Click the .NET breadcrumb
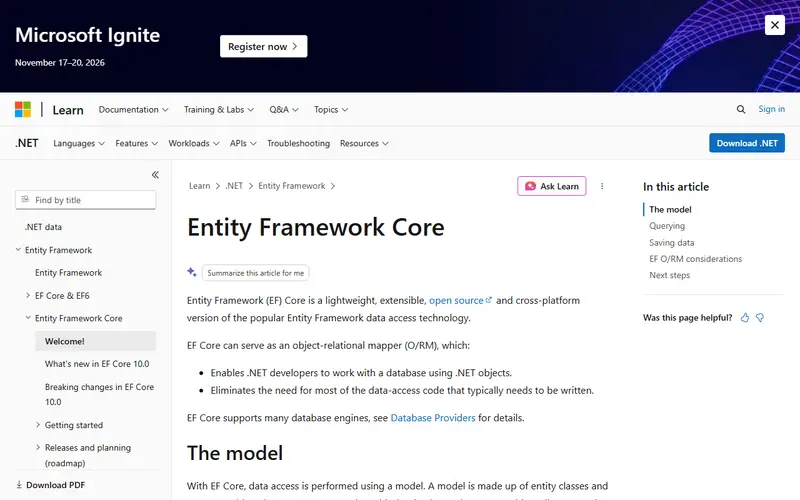 tap(234, 186)
